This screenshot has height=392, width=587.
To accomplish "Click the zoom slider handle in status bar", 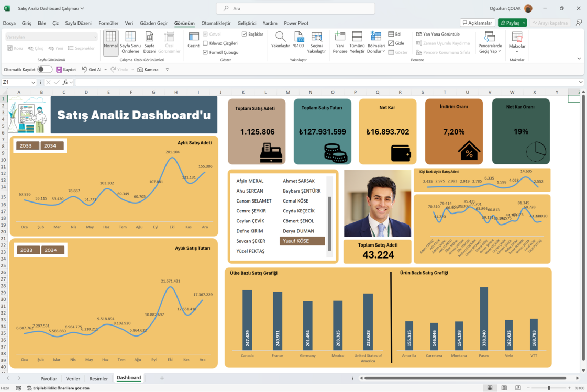I will coord(549,388).
